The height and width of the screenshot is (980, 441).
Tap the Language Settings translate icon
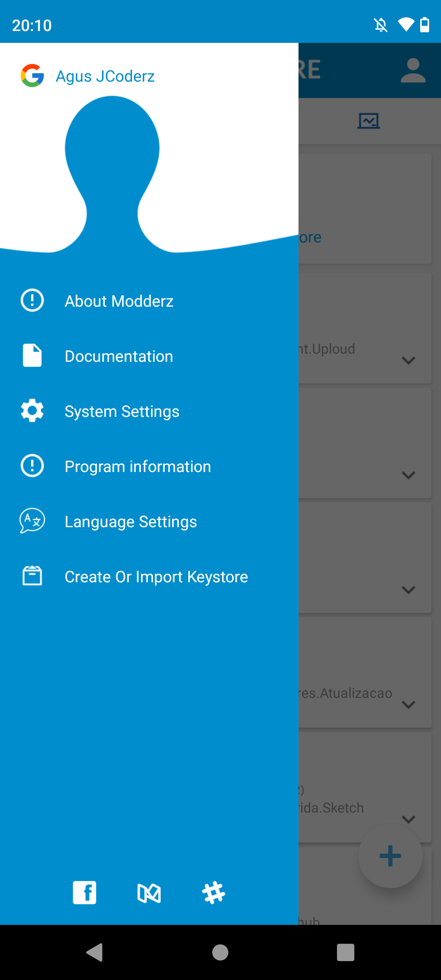[x=32, y=521]
